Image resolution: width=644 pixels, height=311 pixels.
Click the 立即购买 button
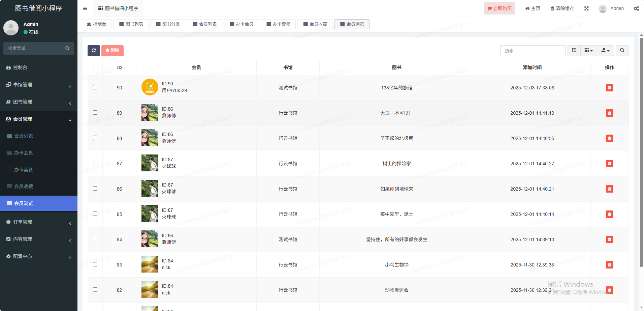(x=499, y=8)
